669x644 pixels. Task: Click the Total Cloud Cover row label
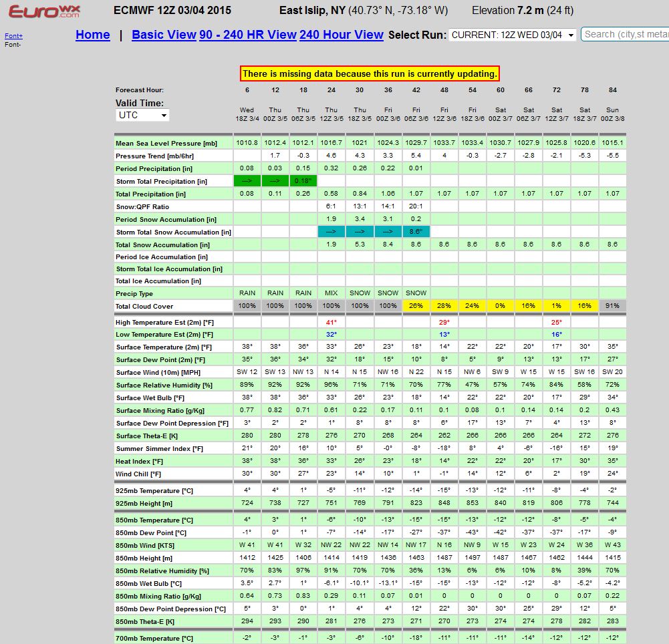click(144, 306)
